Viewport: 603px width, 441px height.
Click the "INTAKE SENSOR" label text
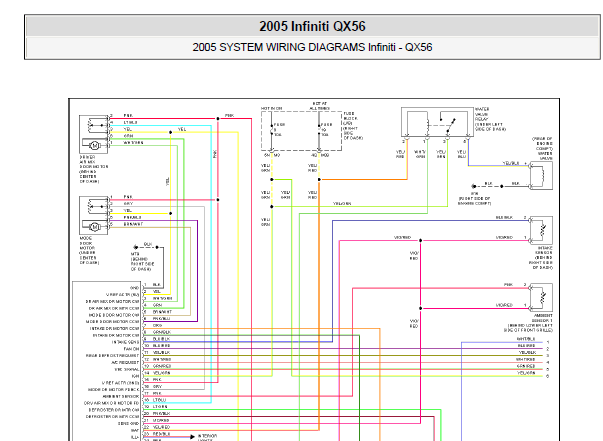545,251
